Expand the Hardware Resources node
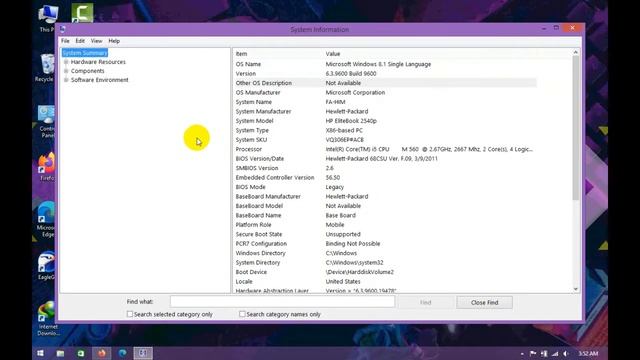The height and width of the screenshot is (360, 640). [66, 62]
